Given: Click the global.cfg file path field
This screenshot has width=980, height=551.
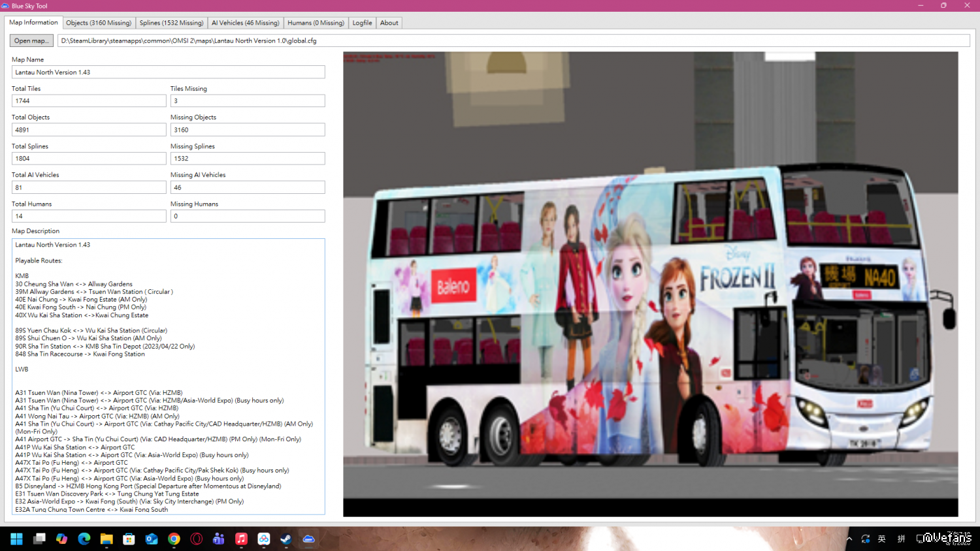Looking at the screenshot, I should pos(514,40).
